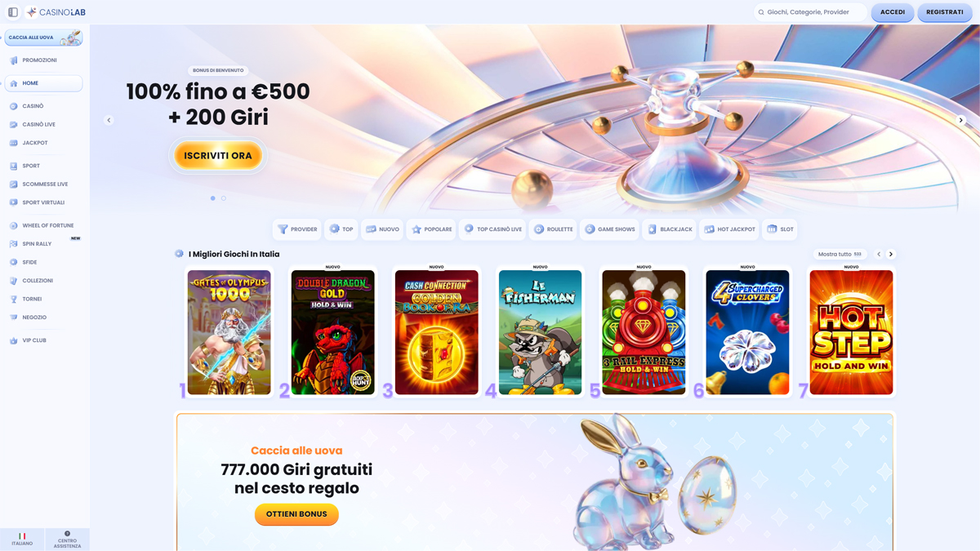Collapse the sidebar with the panel toggle icon
This screenshot has height=551, width=980.
click(13, 12)
